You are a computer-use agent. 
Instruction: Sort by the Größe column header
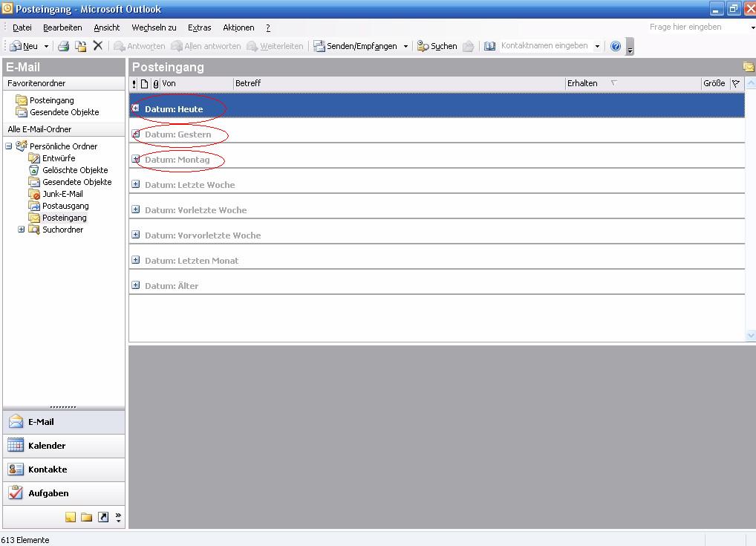pyautogui.click(x=715, y=83)
